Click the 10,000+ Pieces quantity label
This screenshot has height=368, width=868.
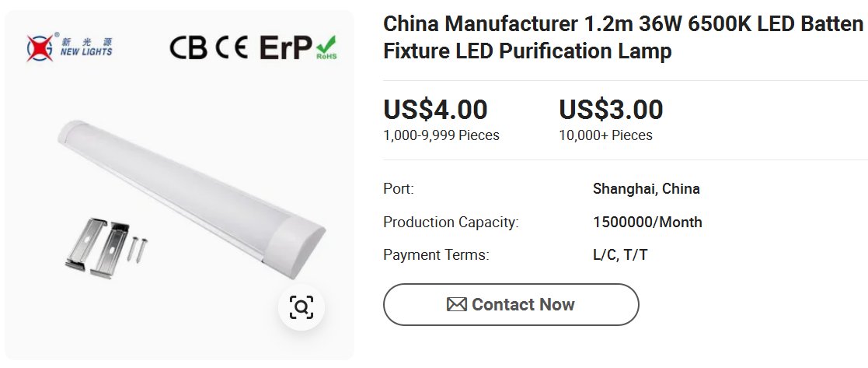(605, 135)
